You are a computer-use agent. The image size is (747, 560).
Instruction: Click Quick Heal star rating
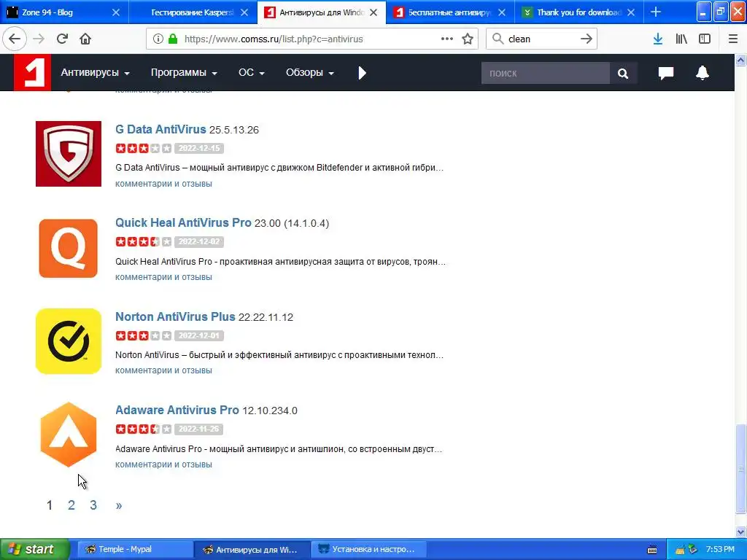[x=144, y=241]
